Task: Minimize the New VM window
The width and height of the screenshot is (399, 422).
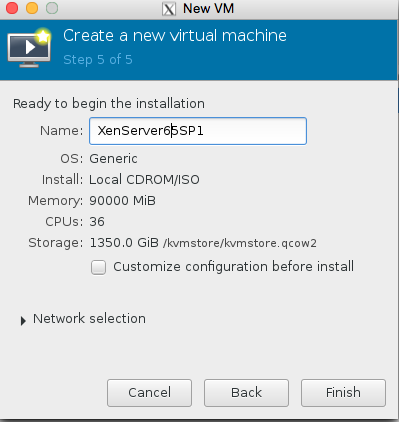Action: click(x=32, y=8)
